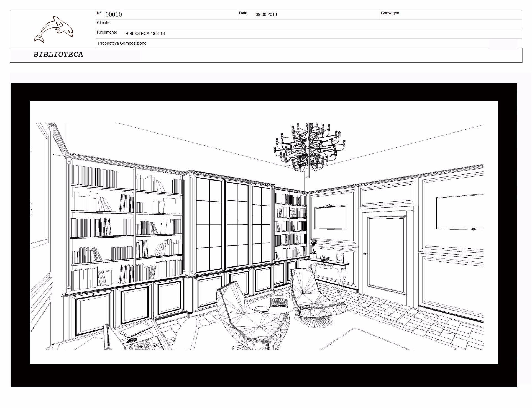Click the N° label in the header
Screen dimensions: 532x408
tap(99, 13)
